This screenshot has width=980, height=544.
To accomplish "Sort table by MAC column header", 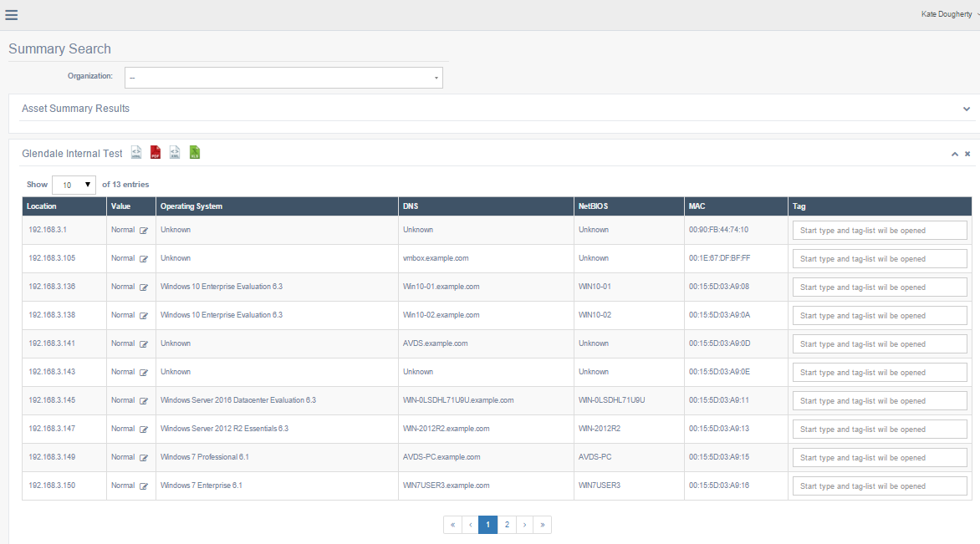I will 697,206.
